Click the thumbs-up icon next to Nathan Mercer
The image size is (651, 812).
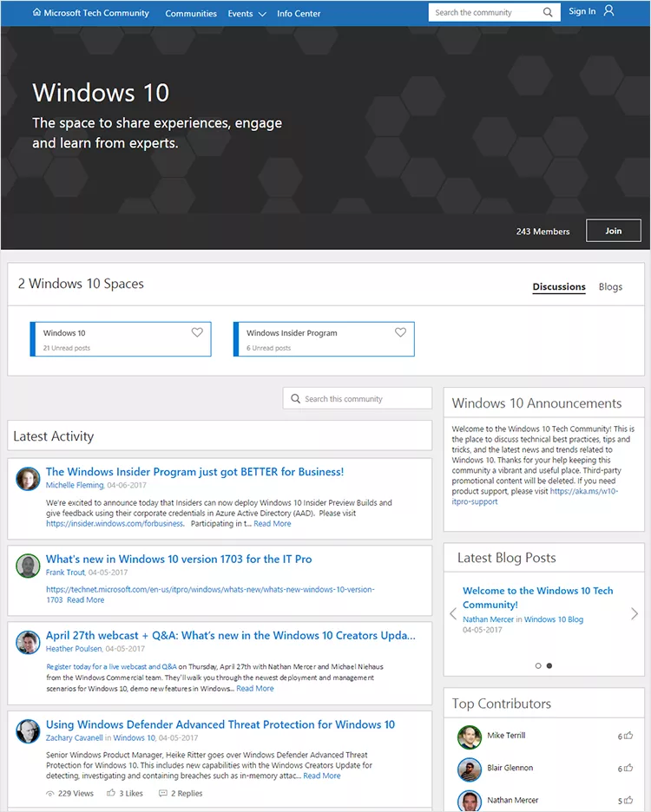(628, 800)
